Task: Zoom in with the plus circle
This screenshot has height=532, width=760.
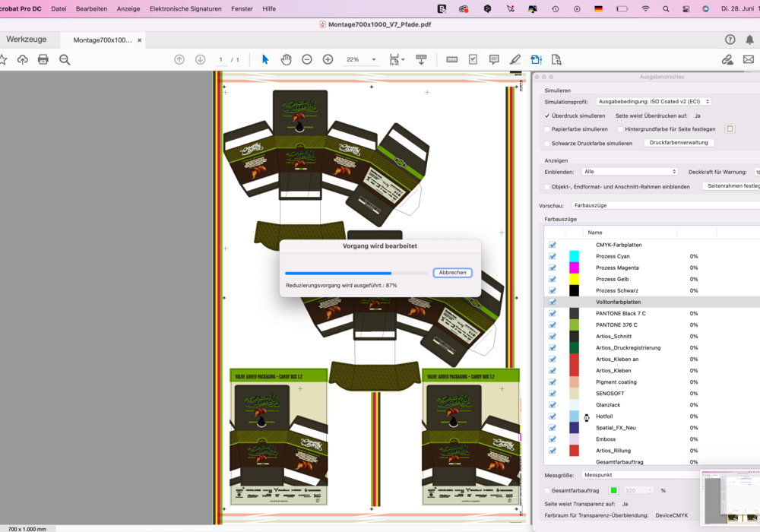Action: pyautogui.click(x=328, y=59)
